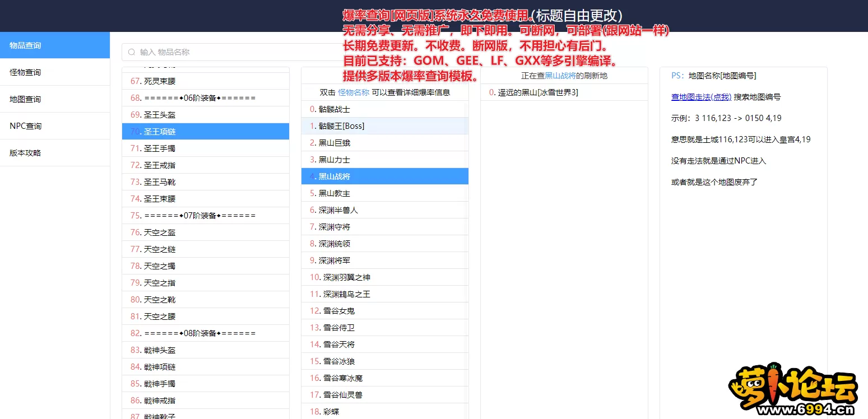
Task: Select item 81. 天空之腰
Action: pos(206,316)
